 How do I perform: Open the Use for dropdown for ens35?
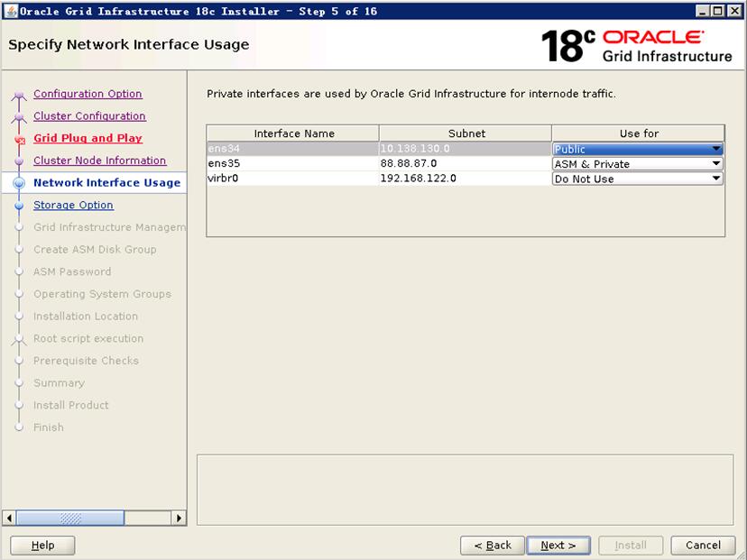click(x=638, y=164)
